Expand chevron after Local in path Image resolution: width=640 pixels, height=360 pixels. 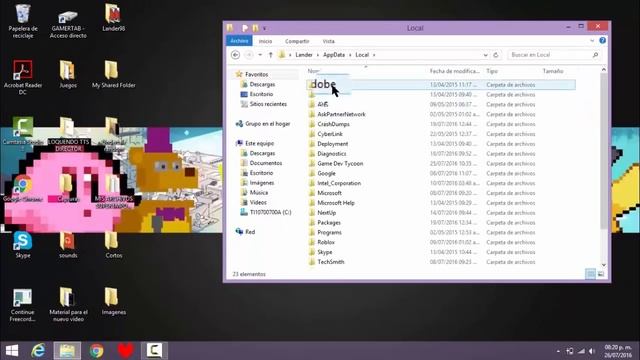(x=374, y=55)
